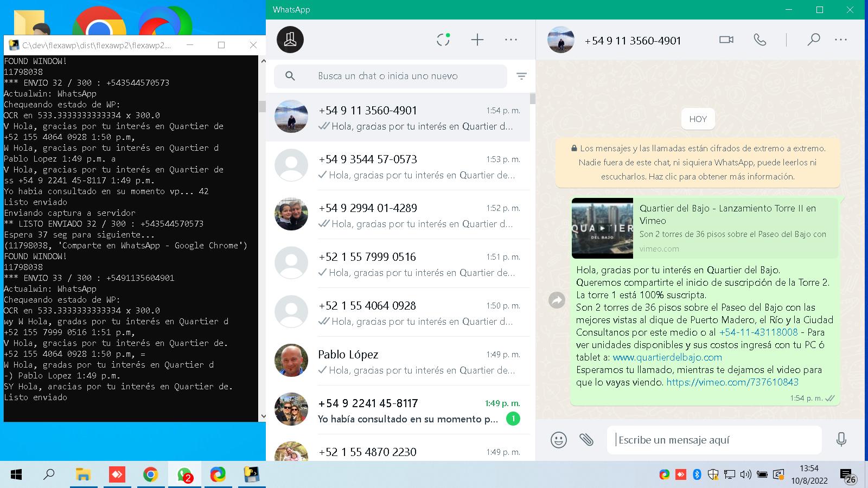Open the Vimeo link preview title
Viewport: 868px width, 488px height.
[x=727, y=214]
